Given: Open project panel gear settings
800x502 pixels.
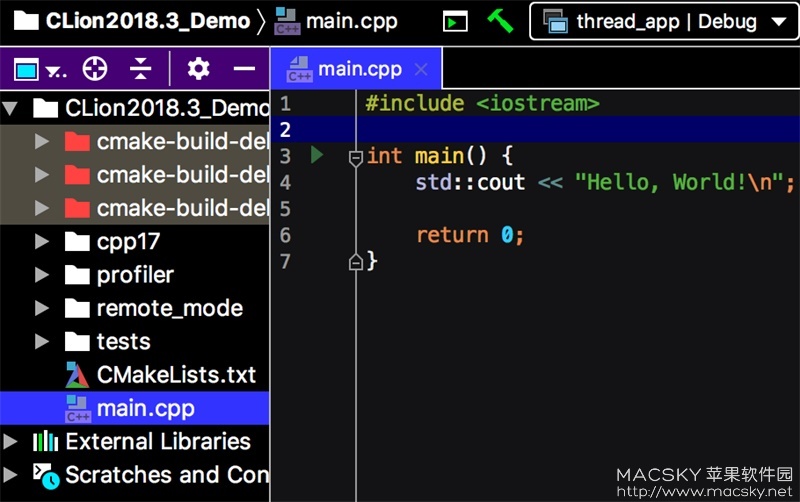Looking at the screenshot, I should pos(198,68).
